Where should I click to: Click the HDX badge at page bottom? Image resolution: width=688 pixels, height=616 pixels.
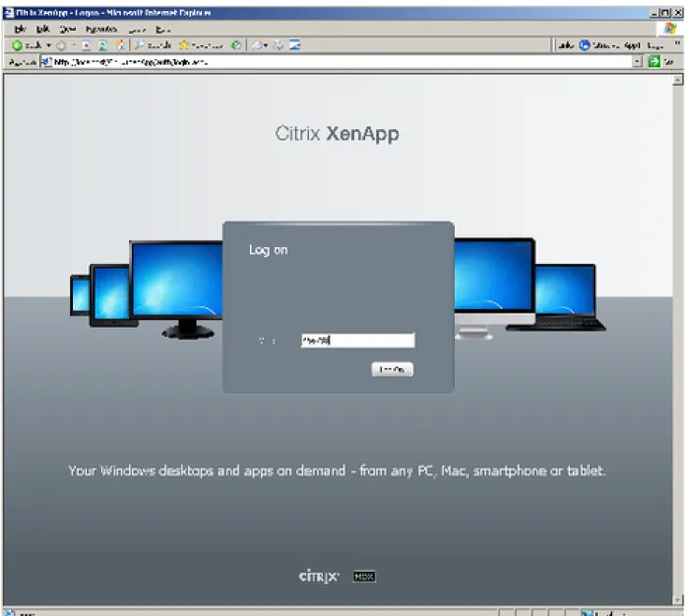tap(364, 577)
